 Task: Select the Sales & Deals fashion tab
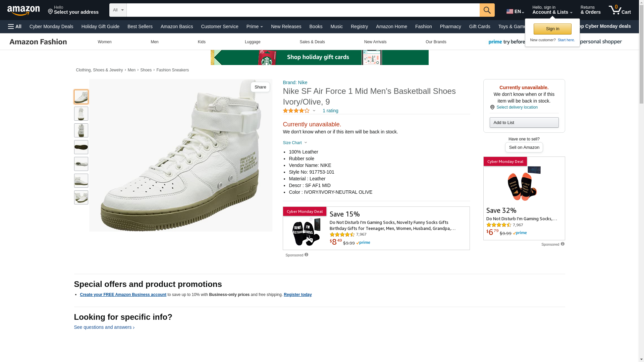click(312, 42)
